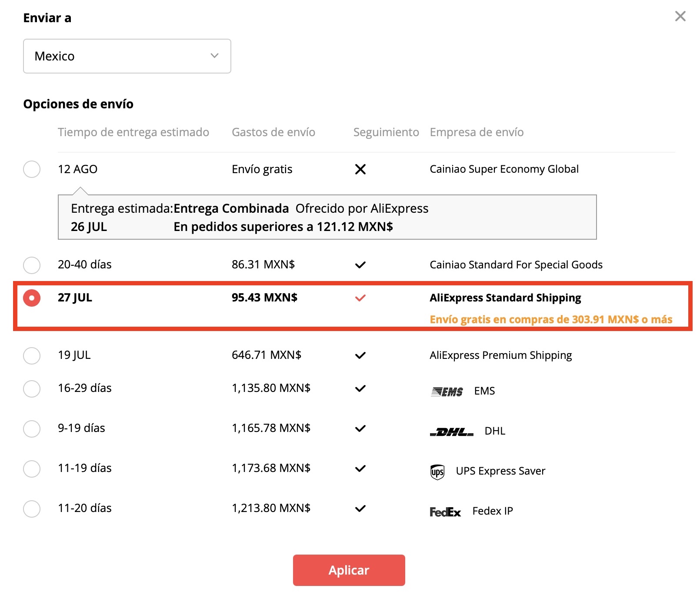Screen dimensions: 700x609
Task: Click the DHL carrier logo
Action: [452, 432]
